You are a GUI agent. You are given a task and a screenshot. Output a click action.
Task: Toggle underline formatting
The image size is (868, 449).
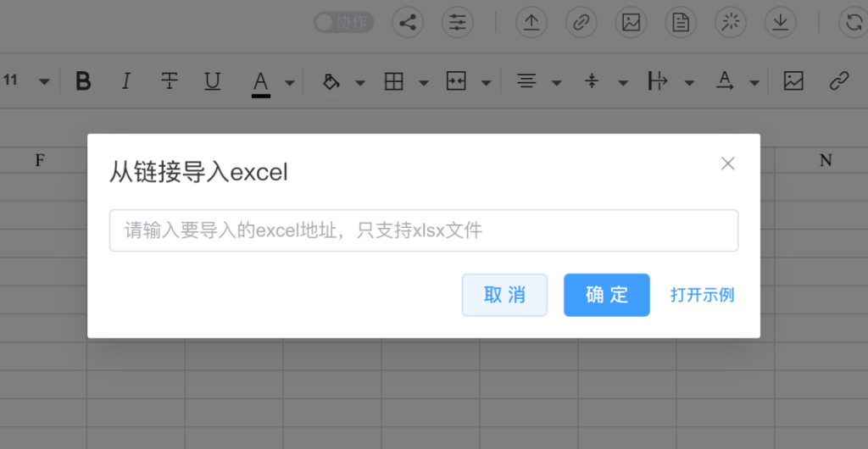(x=213, y=81)
